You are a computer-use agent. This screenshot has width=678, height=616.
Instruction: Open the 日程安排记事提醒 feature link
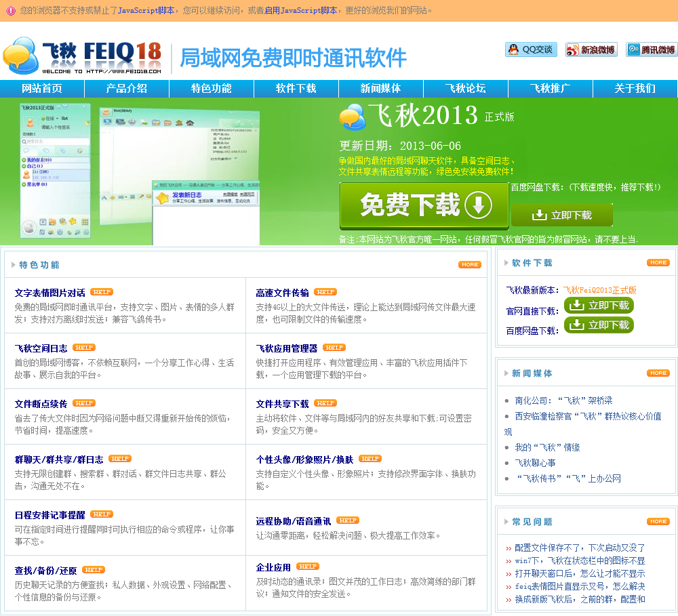tap(49, 515)
